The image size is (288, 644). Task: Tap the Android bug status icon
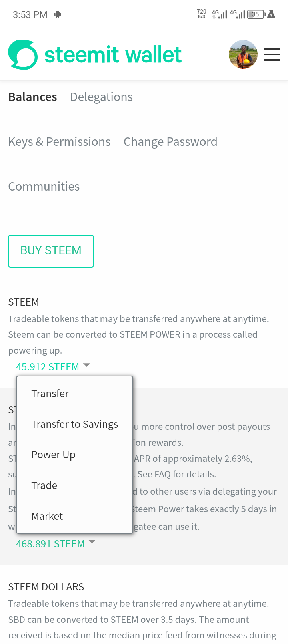tap(58, 15)
